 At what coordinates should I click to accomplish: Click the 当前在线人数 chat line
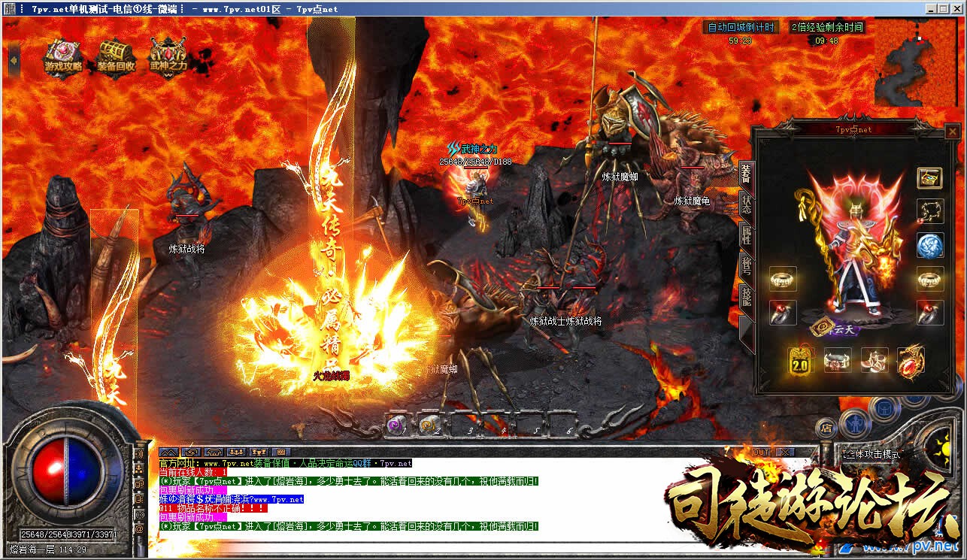pos(194,472)
